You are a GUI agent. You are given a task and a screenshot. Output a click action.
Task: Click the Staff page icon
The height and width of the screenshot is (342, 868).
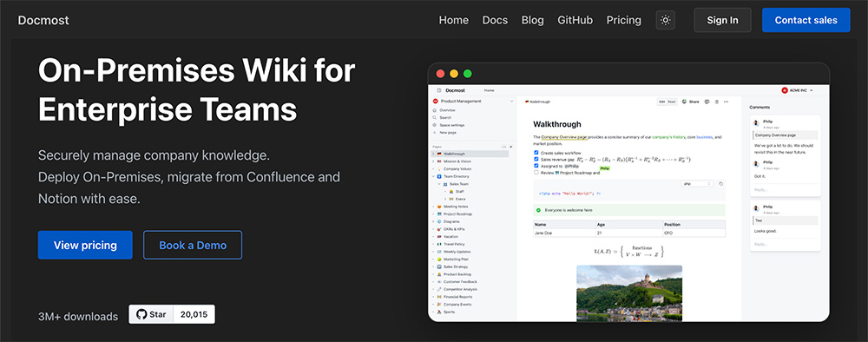(451, 192)
